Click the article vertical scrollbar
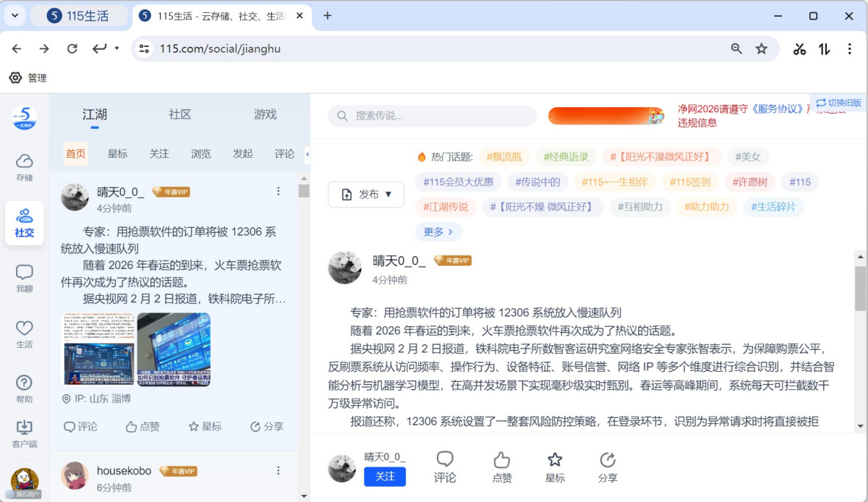Image resolution: width=868 pixels, height=502 pixels. 860,288
